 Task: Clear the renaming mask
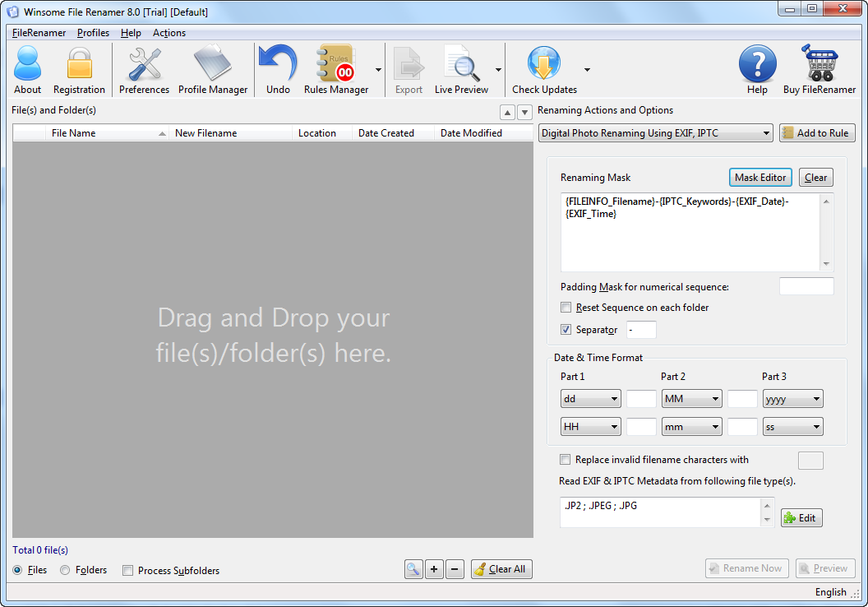click(815, 177)
